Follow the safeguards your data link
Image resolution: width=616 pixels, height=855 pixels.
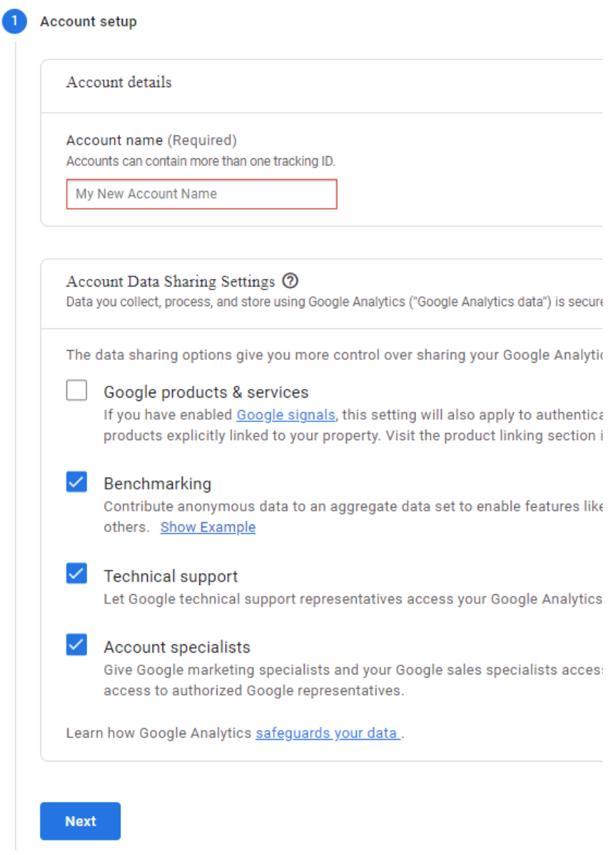[x=328, y=733]
